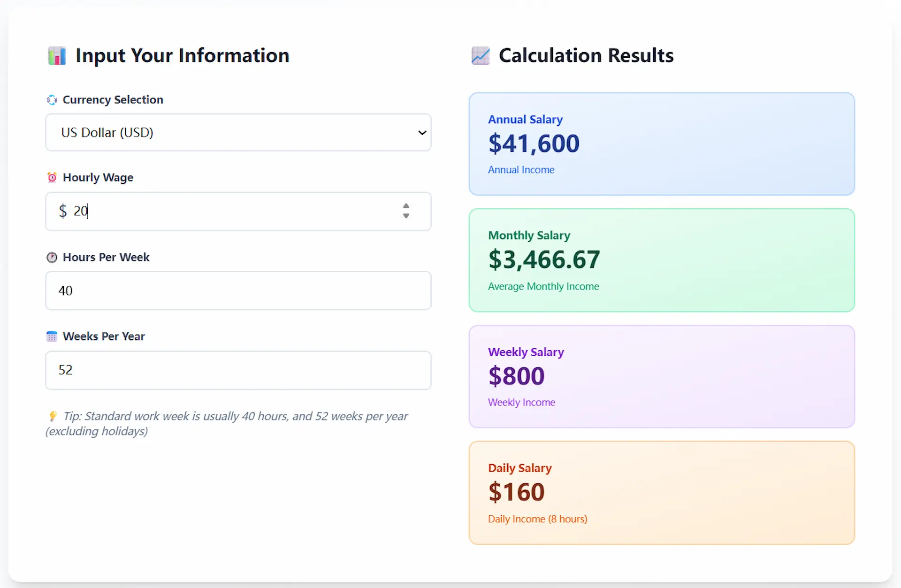Click the chevron on the US Dollar selector
Screen dimensions: 901x588
[x=421, y=133]
